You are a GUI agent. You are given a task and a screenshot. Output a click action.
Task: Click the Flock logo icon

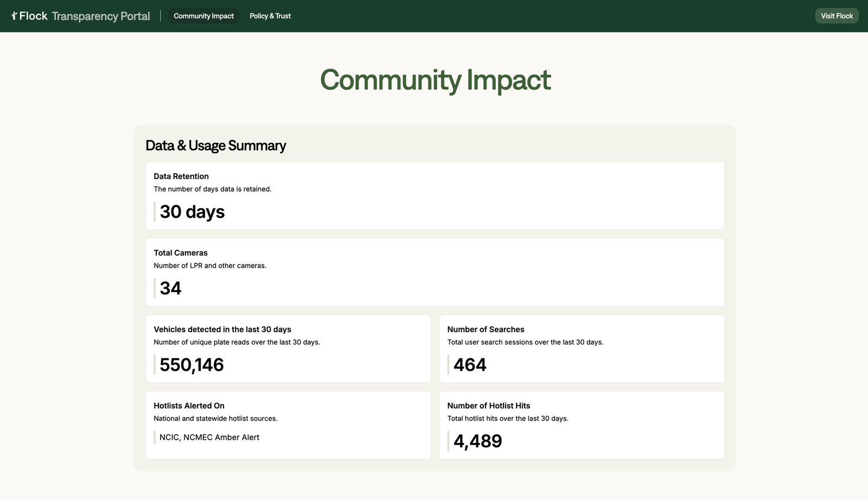(x=14, y=16)
